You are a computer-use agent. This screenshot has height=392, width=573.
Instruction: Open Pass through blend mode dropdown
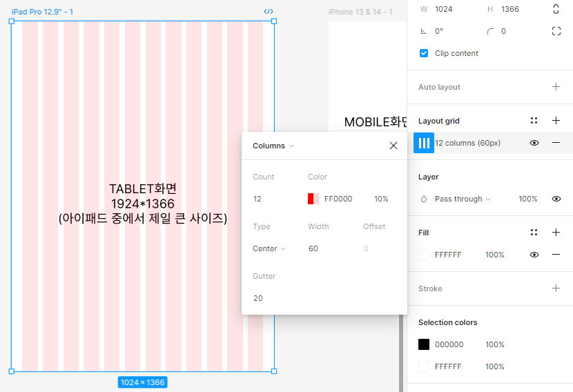click(463, 199)
